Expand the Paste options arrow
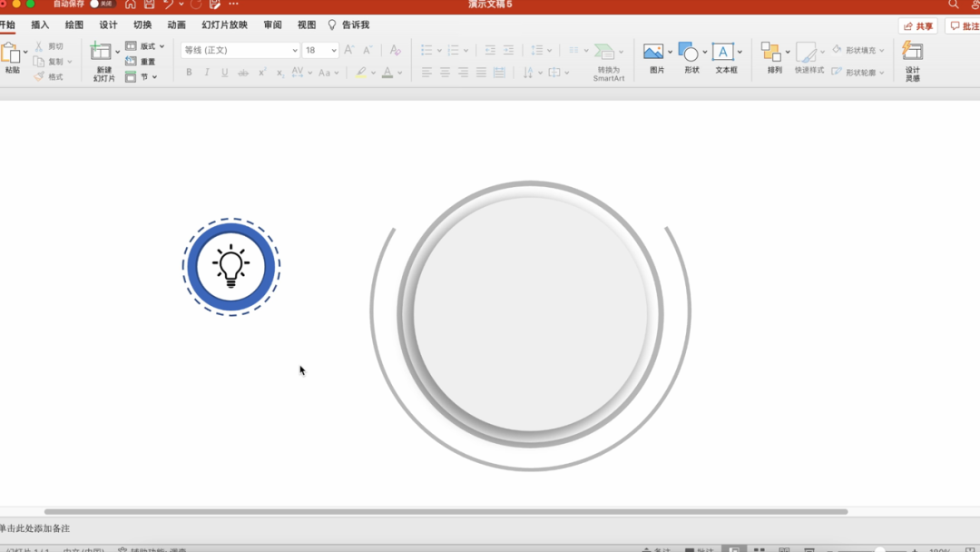Image resolution: width=980 pixels, height=552 pixels. coord(25,53)
